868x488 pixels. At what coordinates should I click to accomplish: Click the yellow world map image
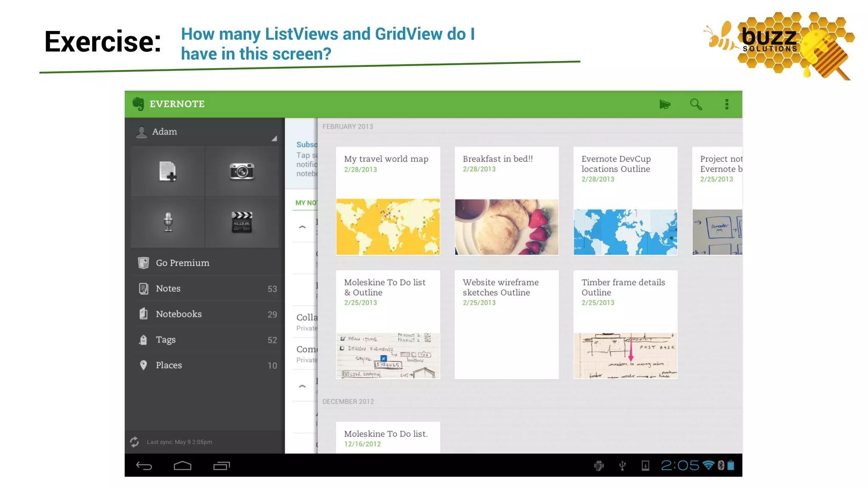pyautogui.click(x=388, y=227)
